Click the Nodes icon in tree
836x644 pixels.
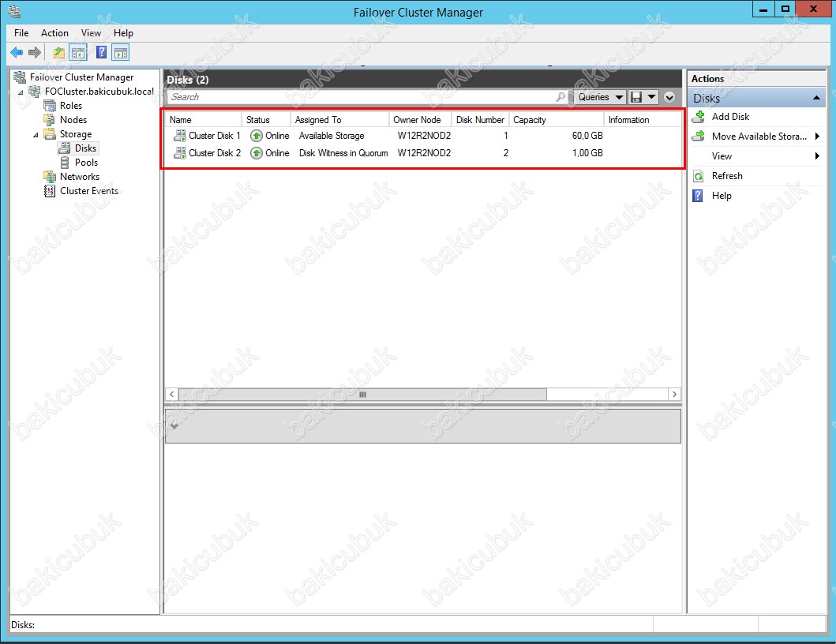click(50, 119)
